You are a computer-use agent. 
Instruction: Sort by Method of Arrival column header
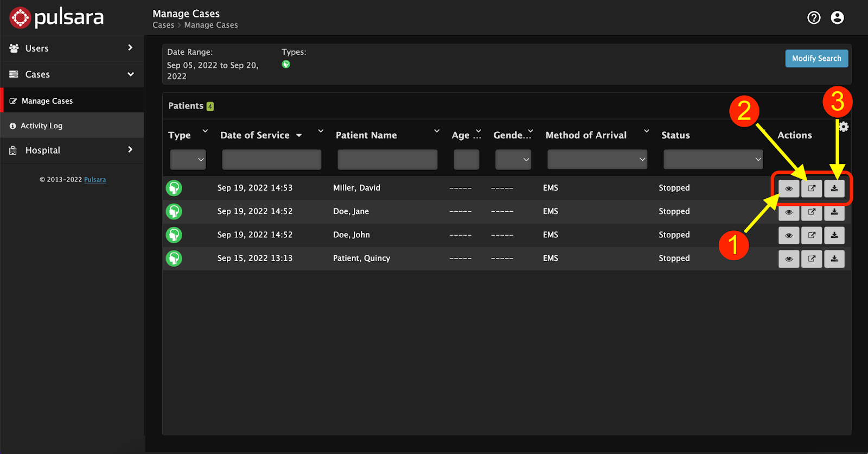[x=586, y=135]
